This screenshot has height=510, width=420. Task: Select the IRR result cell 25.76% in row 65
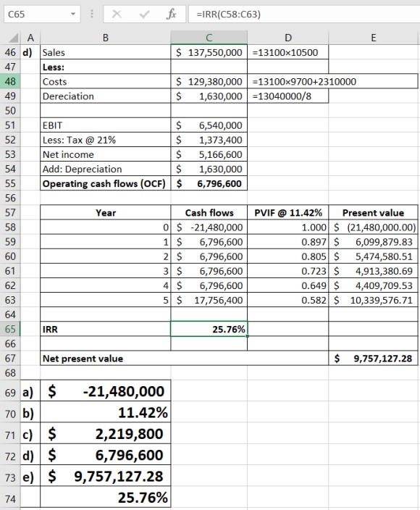(x=209, y=329)
